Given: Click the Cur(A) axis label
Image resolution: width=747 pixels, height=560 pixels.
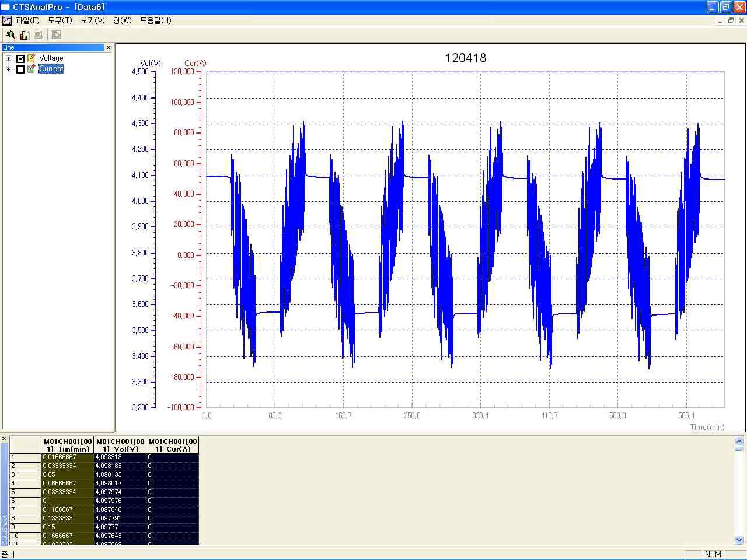Looking at the screenshot, I should click(195, 63).
